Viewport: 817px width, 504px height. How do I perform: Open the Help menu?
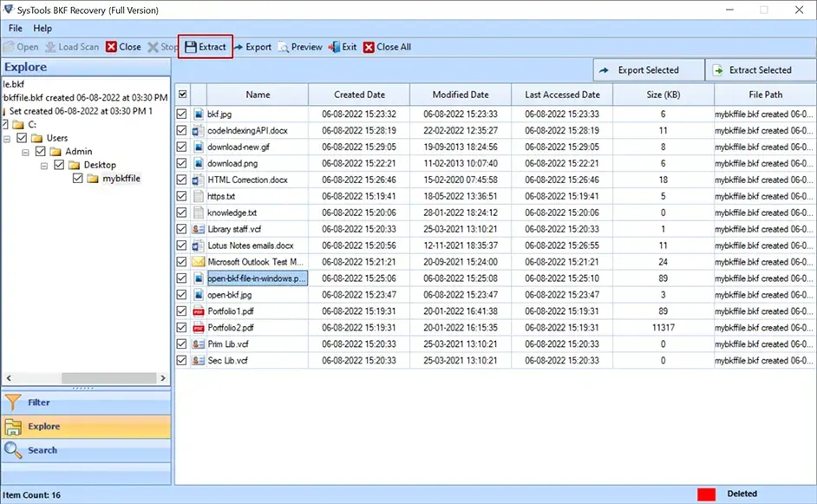(42, 28)
